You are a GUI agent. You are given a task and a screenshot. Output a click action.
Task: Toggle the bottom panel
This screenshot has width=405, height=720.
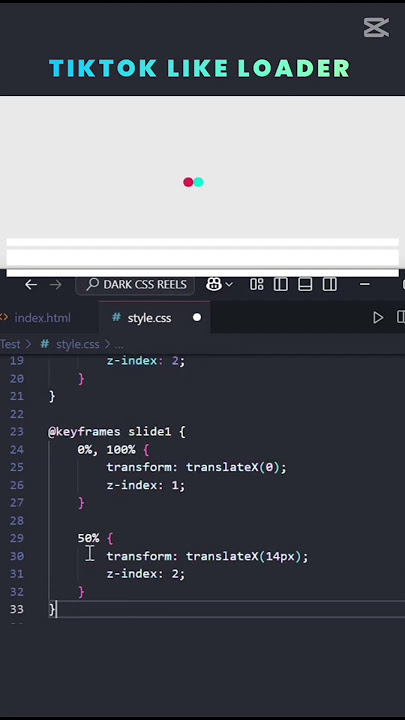click(305, 285)
